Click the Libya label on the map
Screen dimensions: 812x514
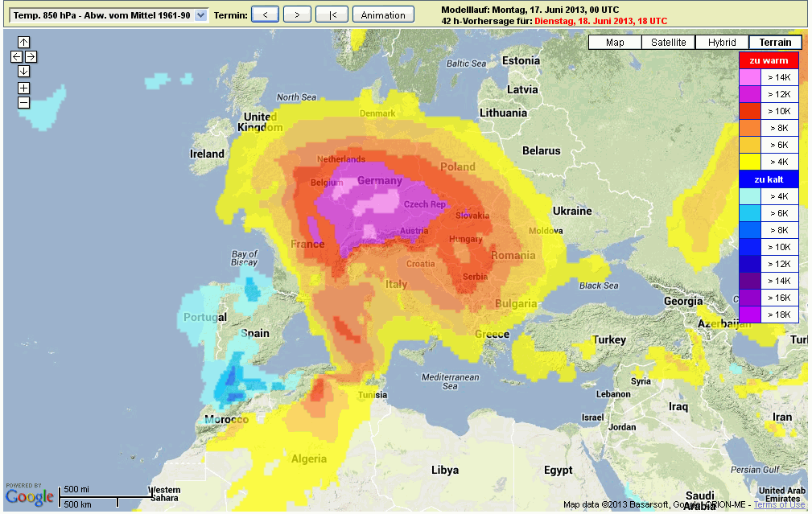tap(445, 470)
